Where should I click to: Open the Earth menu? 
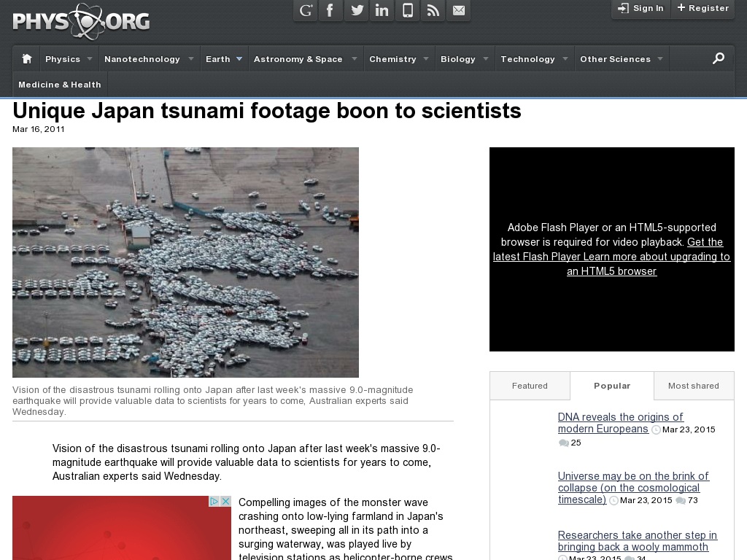[x=217, y=59]
